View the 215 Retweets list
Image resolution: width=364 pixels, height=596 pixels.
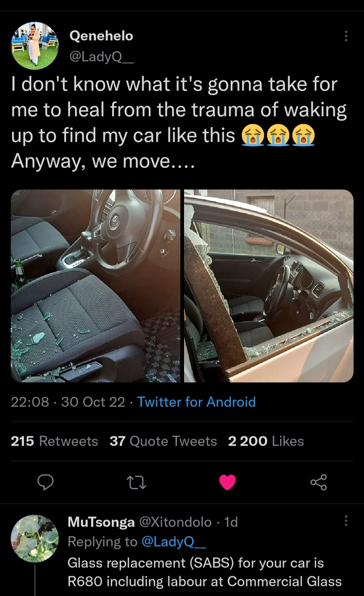54,441
